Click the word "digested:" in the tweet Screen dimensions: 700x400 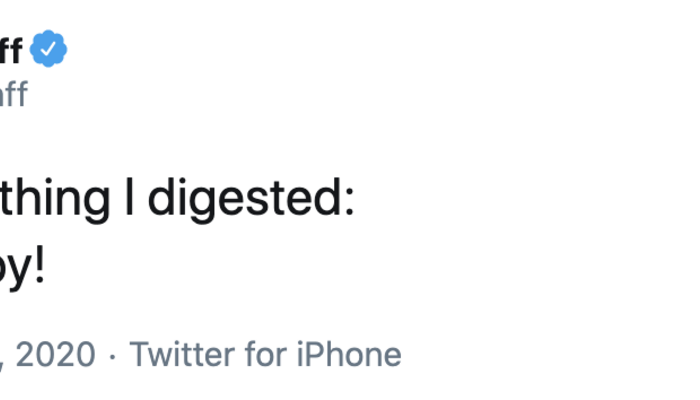click(250, 199)
